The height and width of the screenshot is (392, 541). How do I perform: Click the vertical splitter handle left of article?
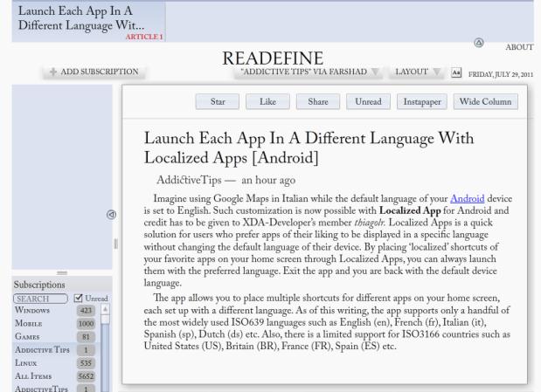click(x=116, y=244)
